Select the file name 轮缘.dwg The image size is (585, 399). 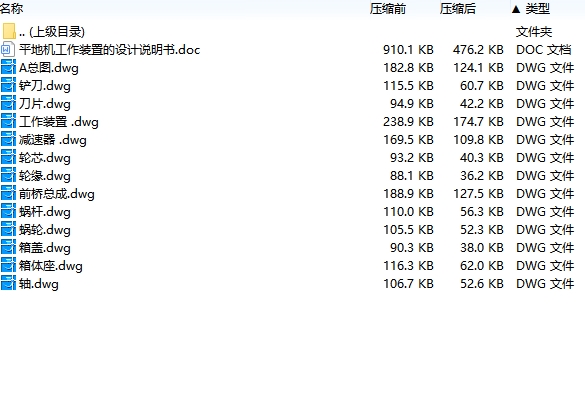pos(45,176)
